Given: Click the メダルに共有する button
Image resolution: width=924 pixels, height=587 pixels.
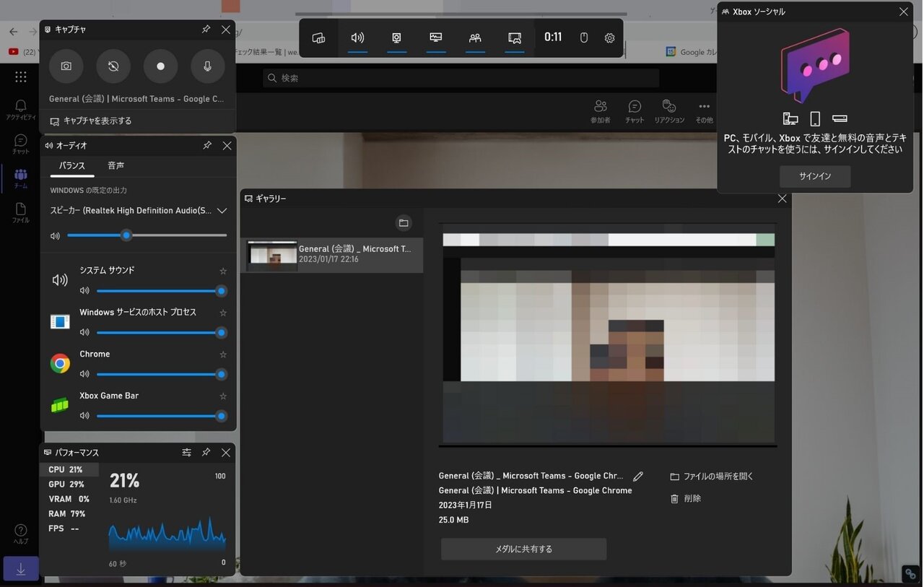Looking at the screenshot, I should pyautogui.click(x=524, y=549).
